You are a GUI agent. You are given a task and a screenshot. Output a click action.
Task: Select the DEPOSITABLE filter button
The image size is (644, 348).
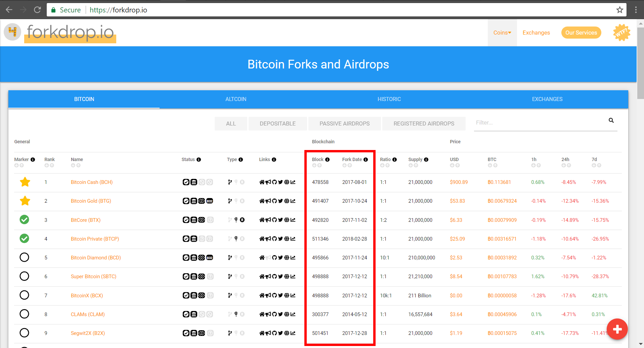coord(277,123)
